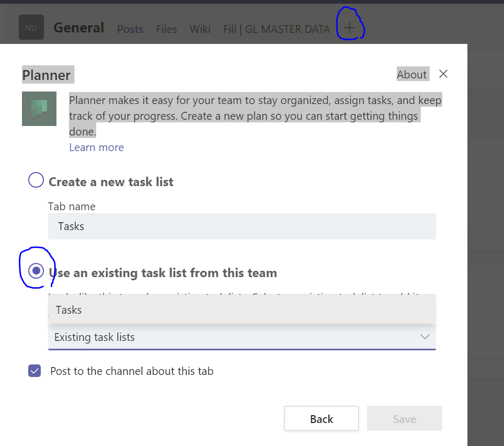
Task: Click the green Planner app icon
Action: pos(39,109)
